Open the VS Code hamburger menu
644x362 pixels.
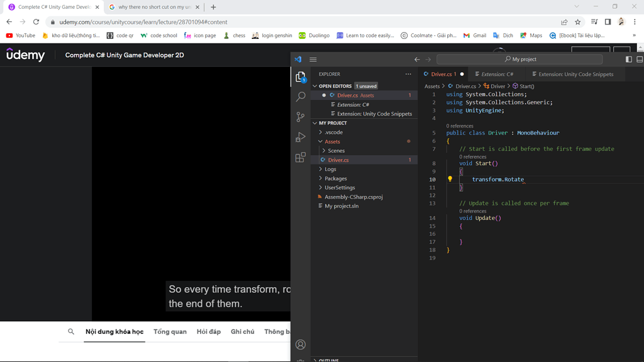click(x=313, y=60)
